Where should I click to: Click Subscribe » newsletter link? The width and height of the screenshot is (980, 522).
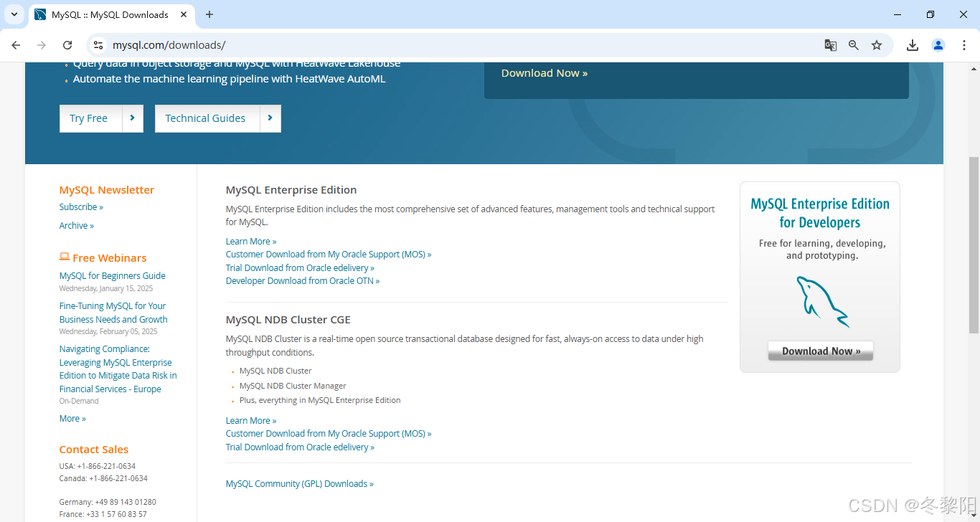[81, 207]
